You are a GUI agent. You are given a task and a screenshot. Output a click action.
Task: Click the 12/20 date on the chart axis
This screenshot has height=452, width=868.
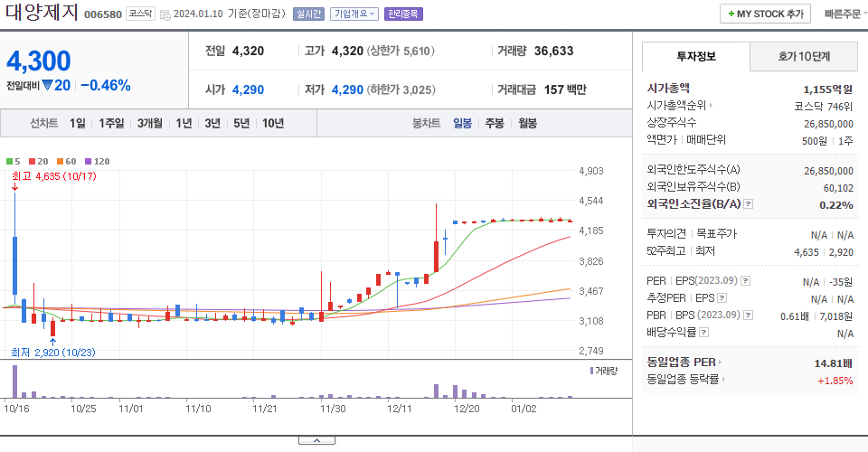pyautogui.click(x=467, y=409)
